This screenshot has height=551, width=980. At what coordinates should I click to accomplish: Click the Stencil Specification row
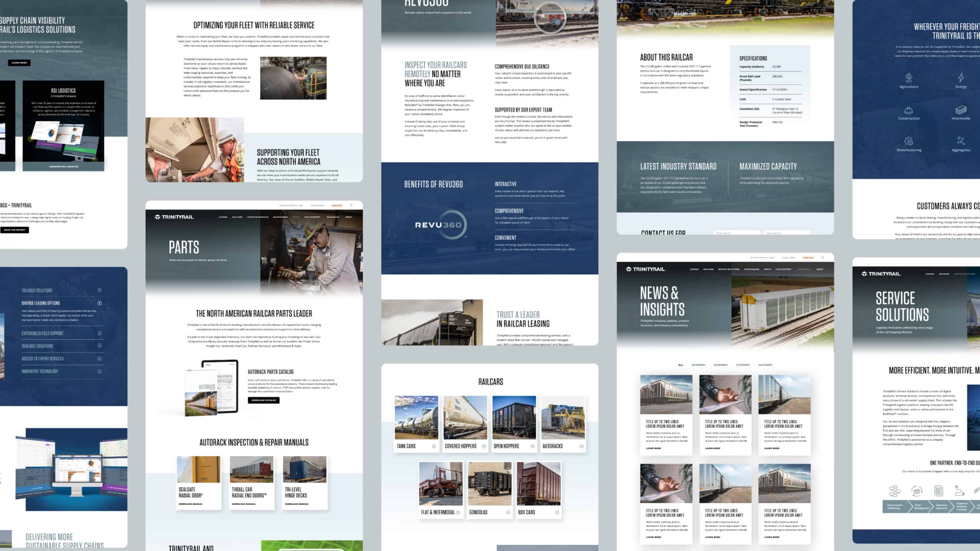click(x=770, y=90)
